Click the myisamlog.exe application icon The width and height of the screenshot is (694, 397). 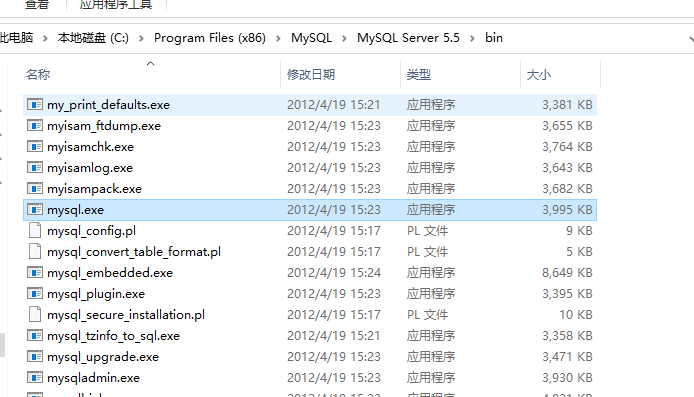tap(35, 168)
